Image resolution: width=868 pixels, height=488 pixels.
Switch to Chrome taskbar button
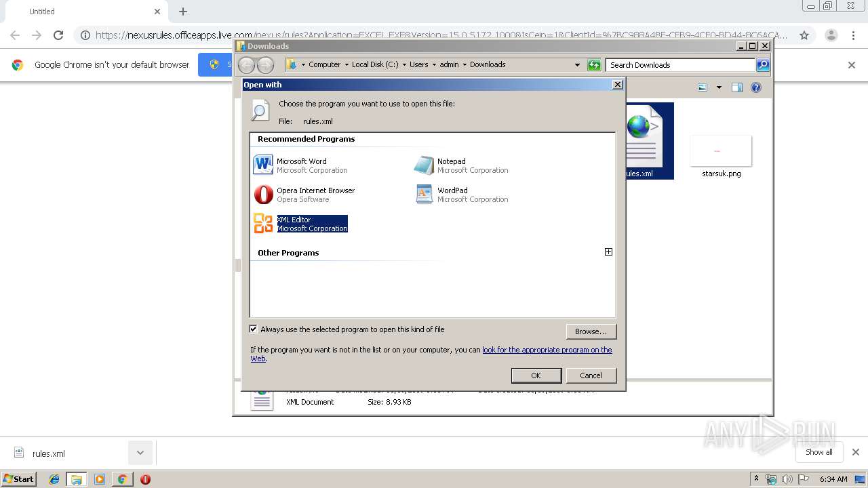[122, 479]
